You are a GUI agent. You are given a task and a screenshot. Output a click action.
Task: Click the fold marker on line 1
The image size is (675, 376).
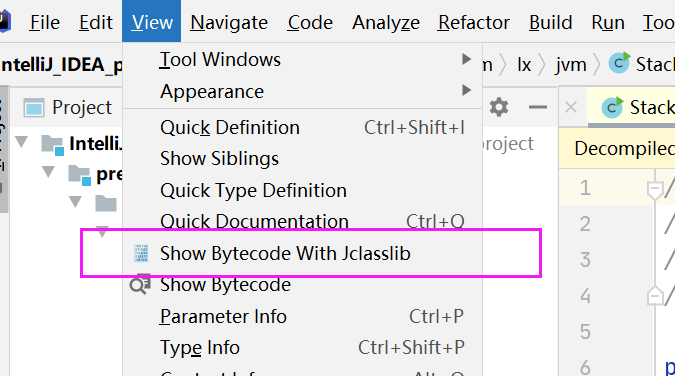coord(655,190)
